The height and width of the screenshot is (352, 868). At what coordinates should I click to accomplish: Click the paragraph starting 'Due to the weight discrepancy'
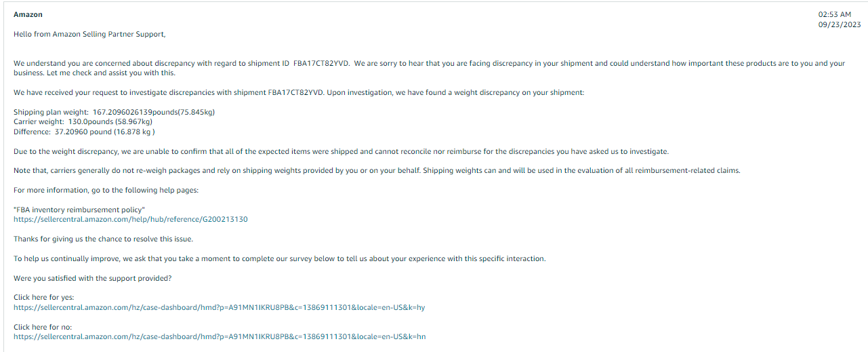point(341,151)
